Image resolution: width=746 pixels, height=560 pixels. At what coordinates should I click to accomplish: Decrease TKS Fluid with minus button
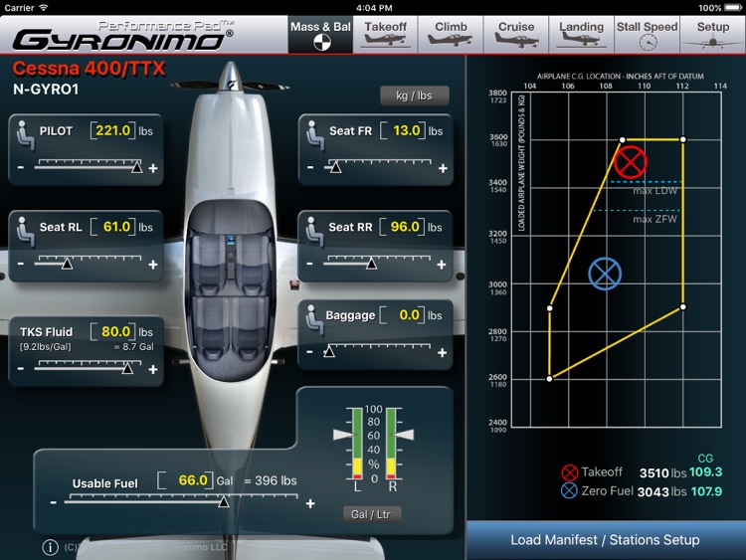(x=21, y=369)
